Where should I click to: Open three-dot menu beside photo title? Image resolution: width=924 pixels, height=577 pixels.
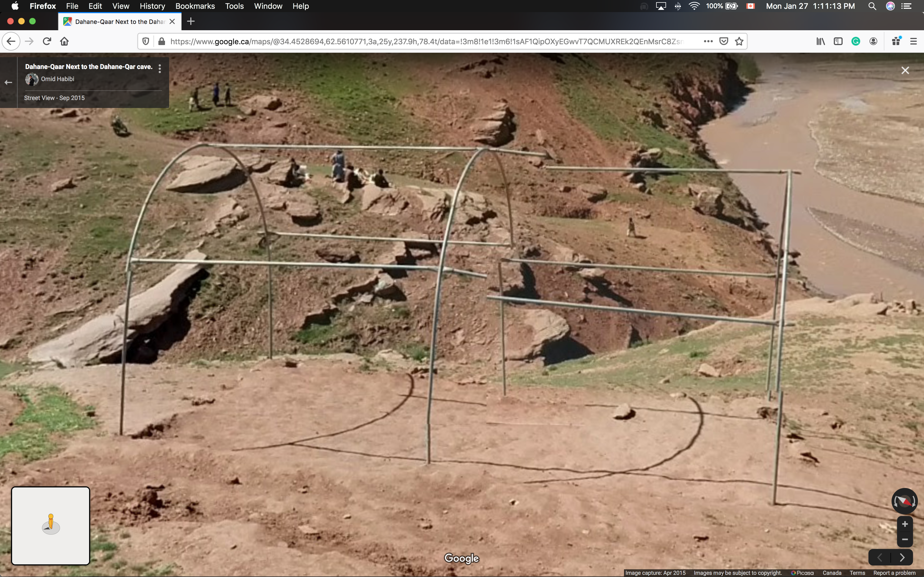159,68
